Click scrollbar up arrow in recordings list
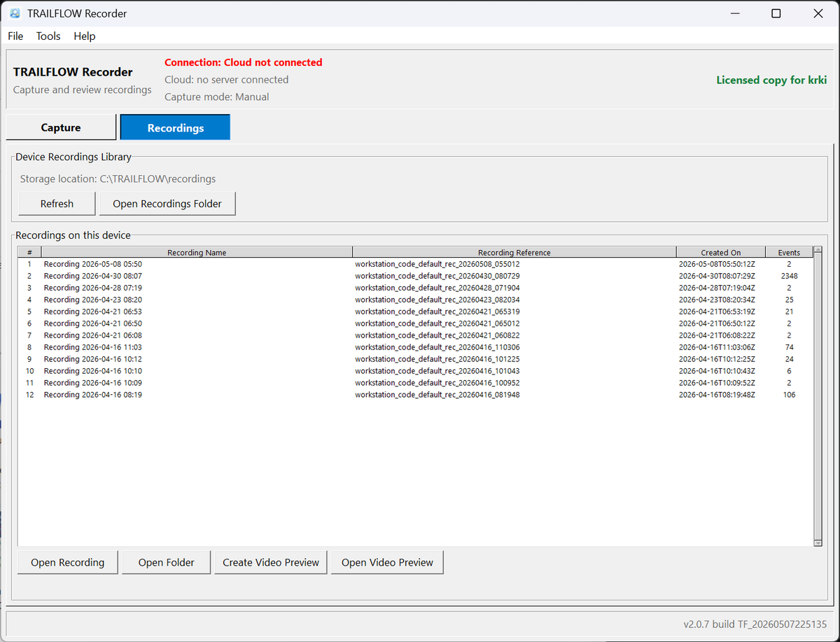 [x=818, y=250]
